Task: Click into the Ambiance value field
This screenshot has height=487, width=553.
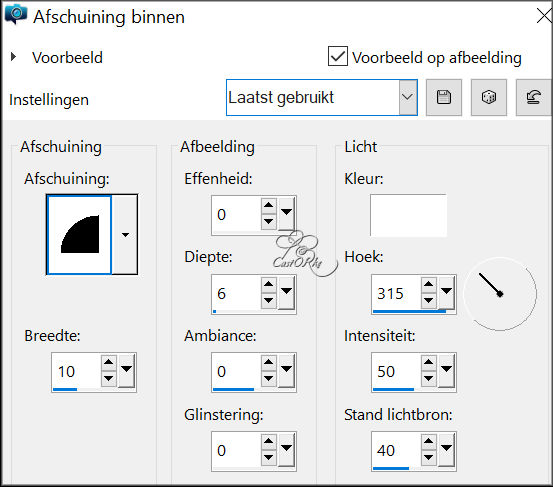Action: click(x=236, y=371)
